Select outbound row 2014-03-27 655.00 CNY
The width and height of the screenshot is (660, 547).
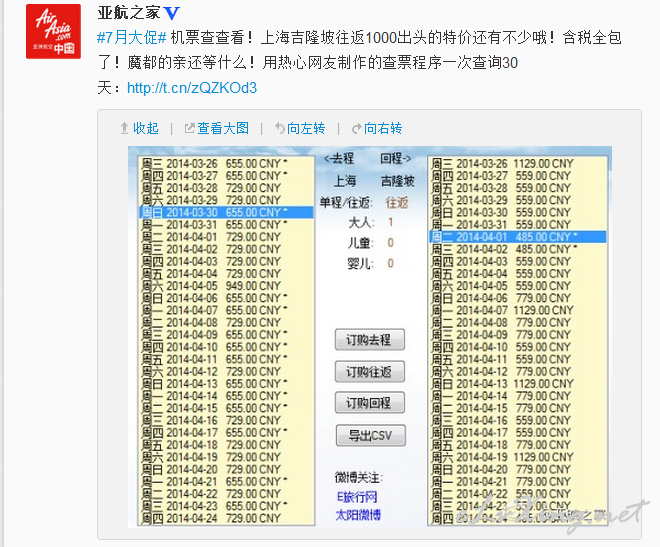pos(226,175)
